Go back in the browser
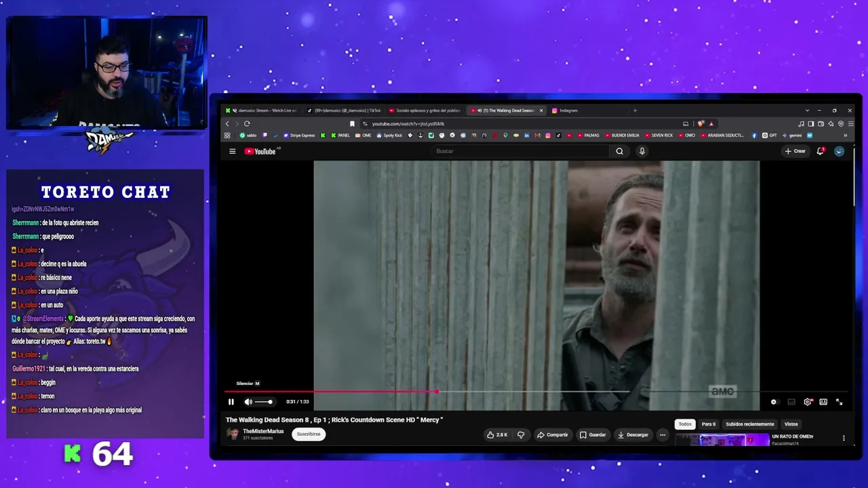The width and height of the screenshot is (868, 488). (227, 123)
